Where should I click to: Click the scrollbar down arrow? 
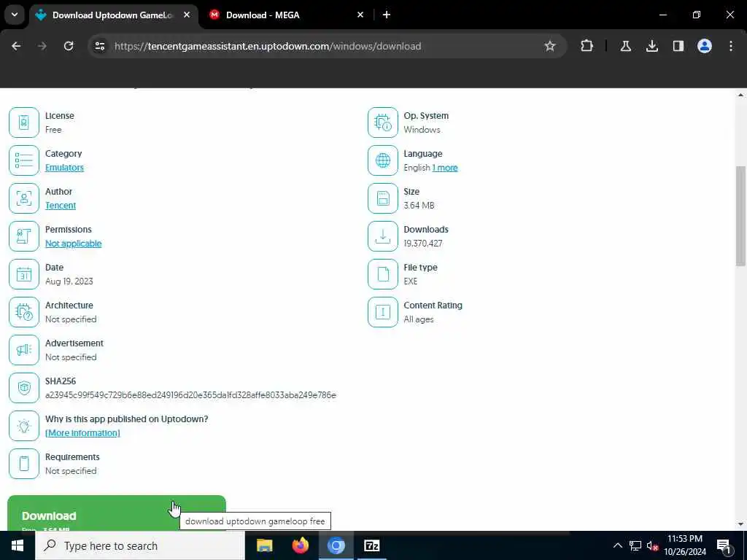tap(740, 524)
